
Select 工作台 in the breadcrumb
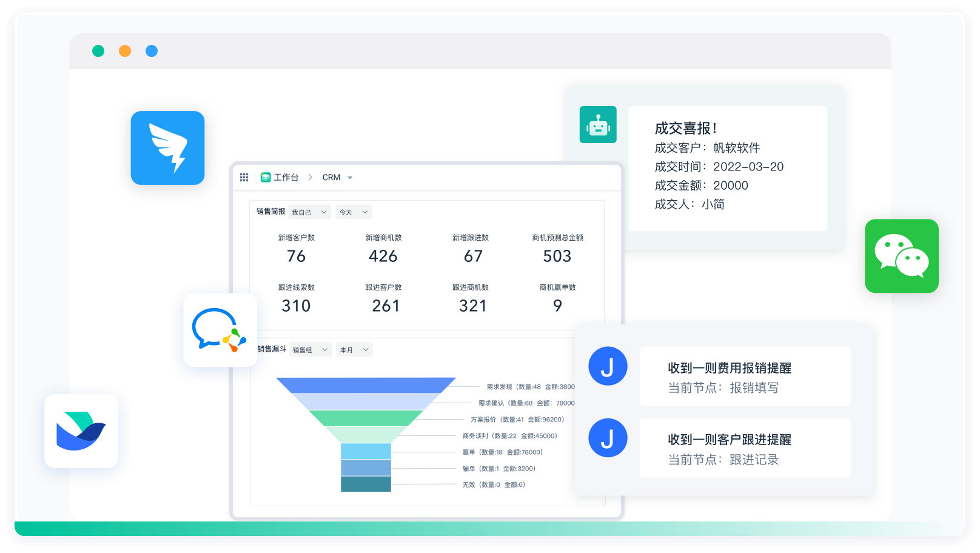pos(287,177)
